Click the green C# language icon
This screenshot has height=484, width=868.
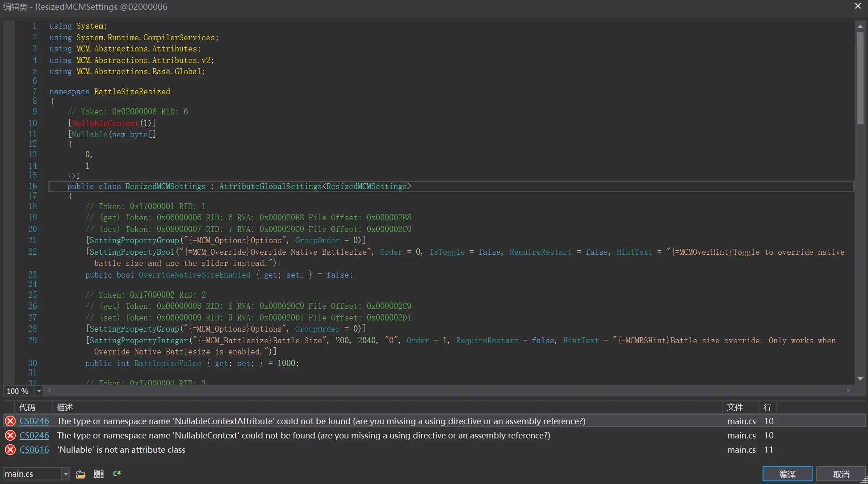coord(117,474)
